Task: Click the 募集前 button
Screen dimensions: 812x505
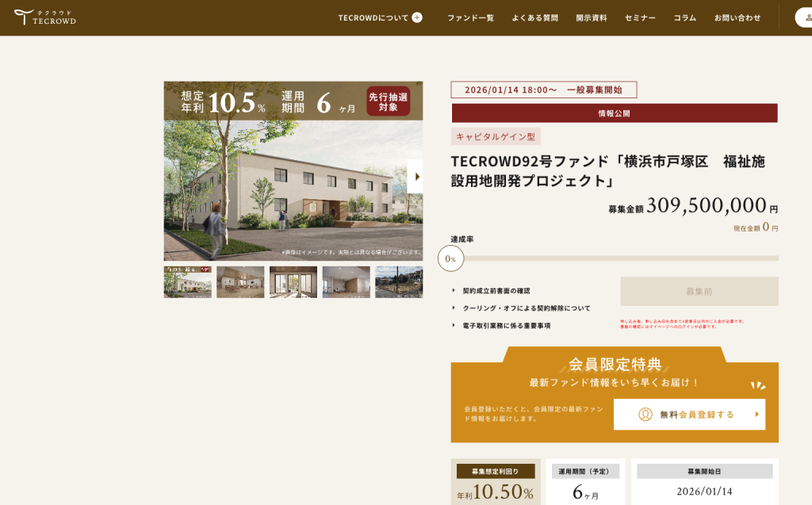Action: 699,292
